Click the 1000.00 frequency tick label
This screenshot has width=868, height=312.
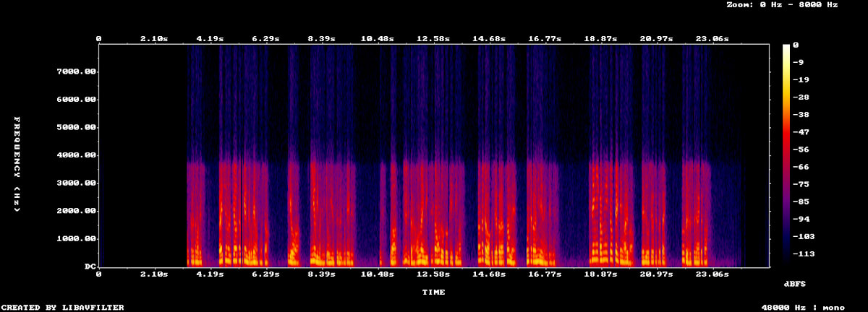77,239
